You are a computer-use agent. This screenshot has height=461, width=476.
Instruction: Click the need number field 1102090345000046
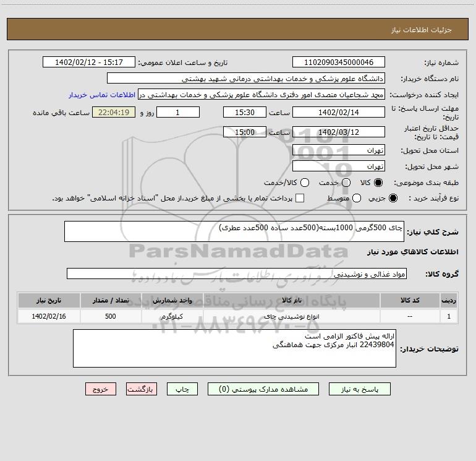(339, 62)
